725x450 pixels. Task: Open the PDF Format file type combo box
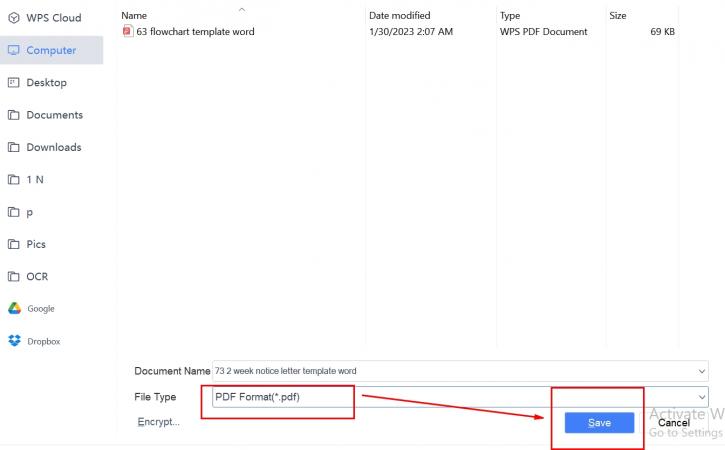click(460, 397)
